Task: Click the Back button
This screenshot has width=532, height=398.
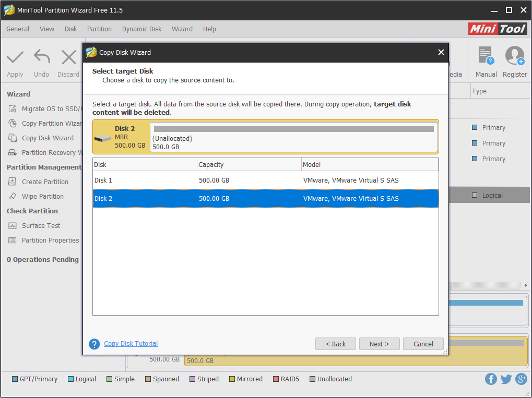Action: pyautogui.click(x=336, y=344)
